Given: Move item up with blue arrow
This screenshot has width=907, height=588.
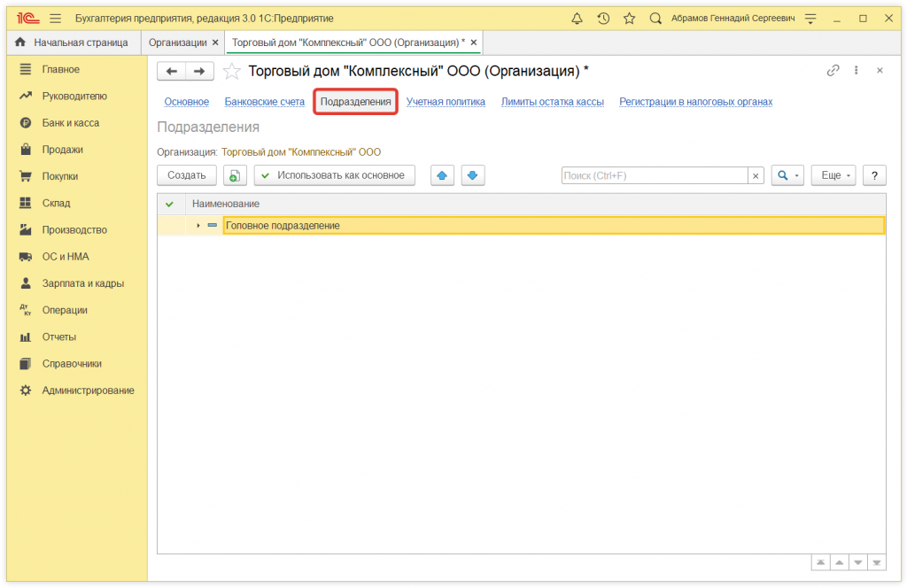Looking at the screenshot, I should [442, 175].
